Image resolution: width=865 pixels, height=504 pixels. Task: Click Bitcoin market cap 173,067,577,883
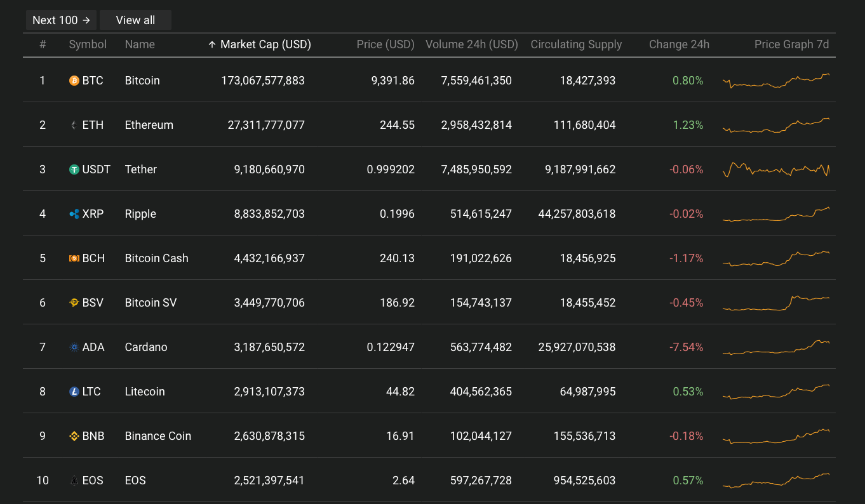263,81
